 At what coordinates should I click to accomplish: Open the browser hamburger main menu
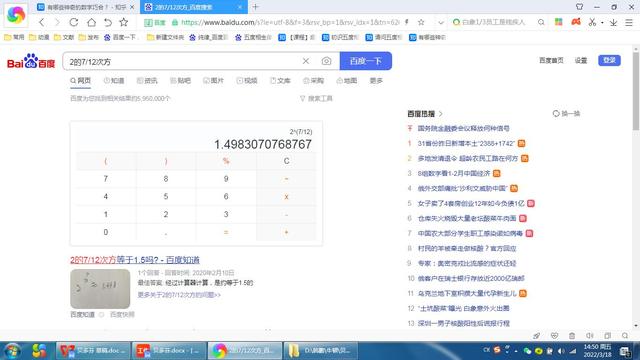[x=629, y=22]
